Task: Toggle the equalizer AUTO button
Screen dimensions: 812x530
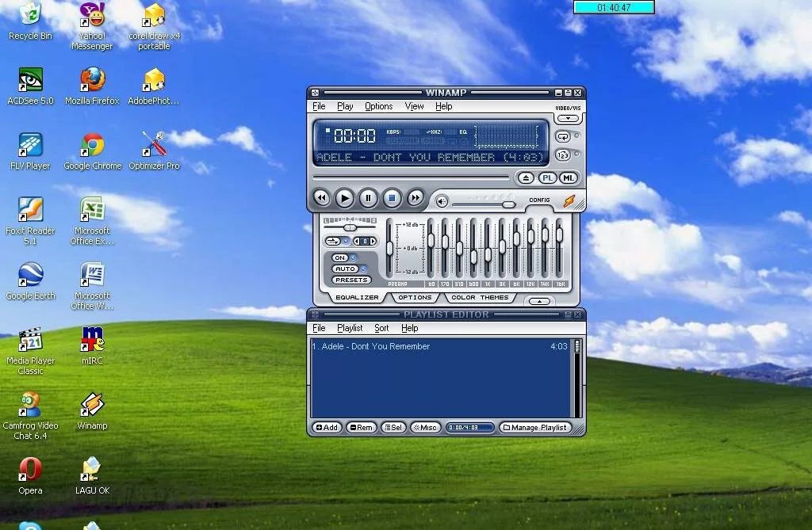Action: (346, 269)
